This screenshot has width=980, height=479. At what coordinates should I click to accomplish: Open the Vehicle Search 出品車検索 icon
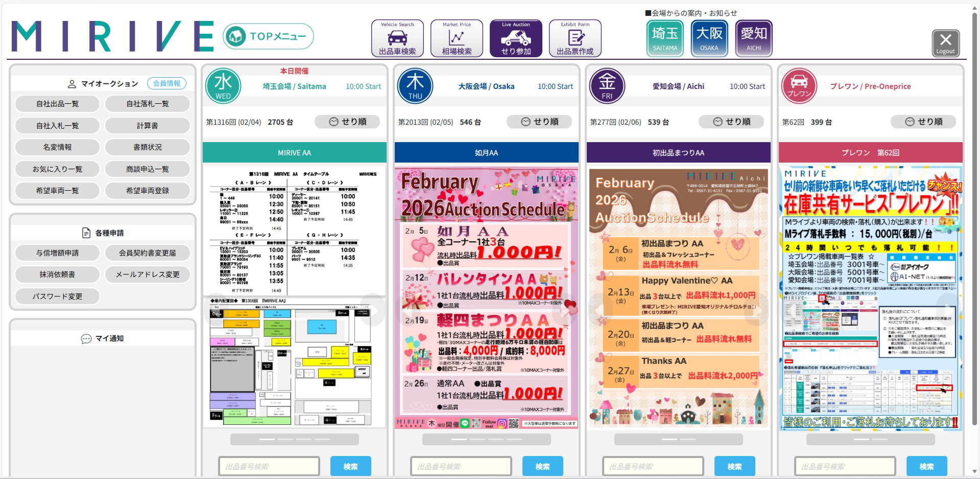click(397, 38)
